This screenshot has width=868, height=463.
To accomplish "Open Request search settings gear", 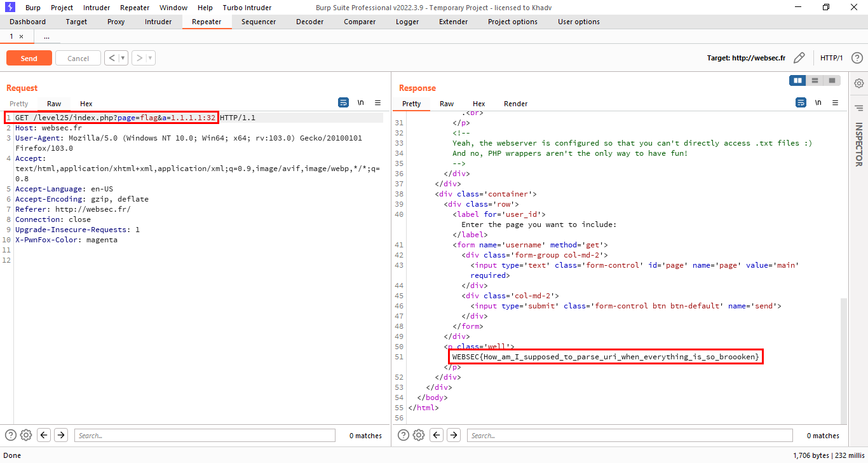I will point(26,435).
